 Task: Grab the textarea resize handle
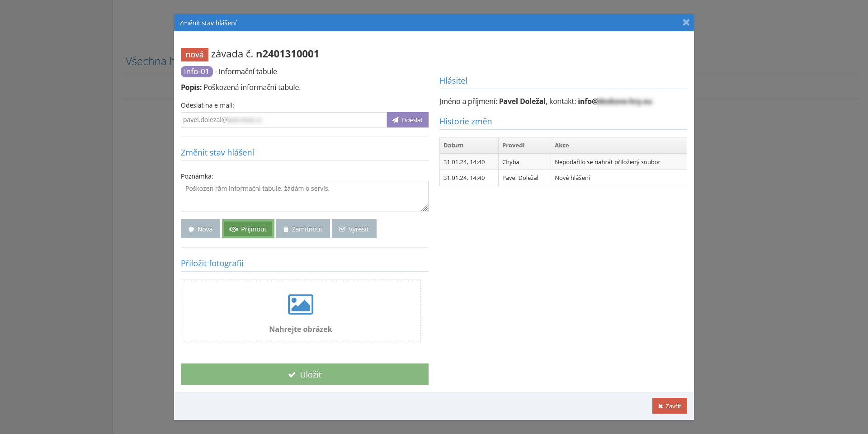coord(425,208)
